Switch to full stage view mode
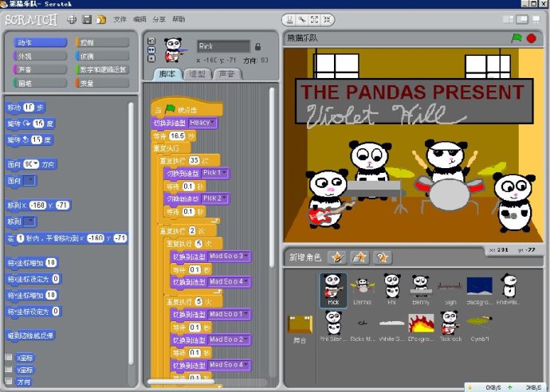This screenshot has height=392, width=550. click(522, 19)
